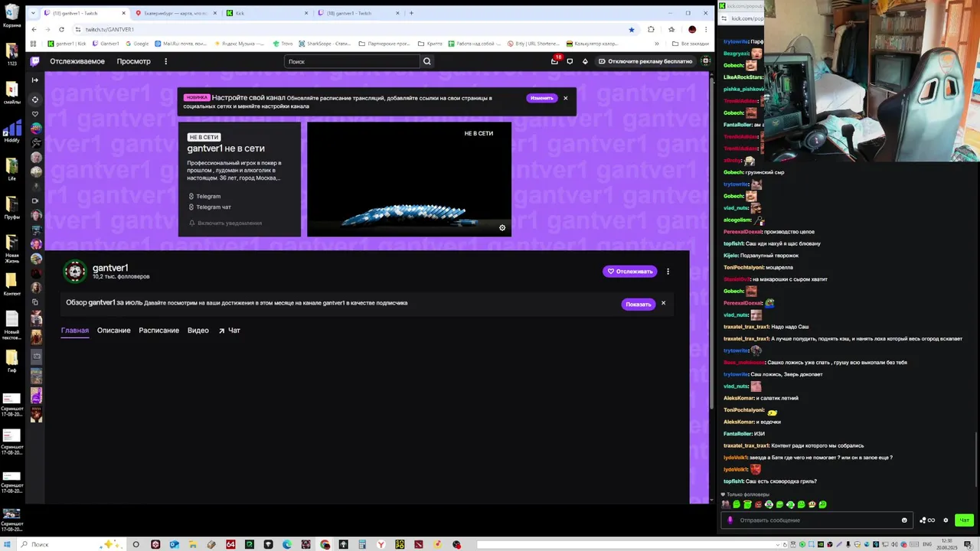Click the taskbar clock showing 12:38

coord(949,544)
